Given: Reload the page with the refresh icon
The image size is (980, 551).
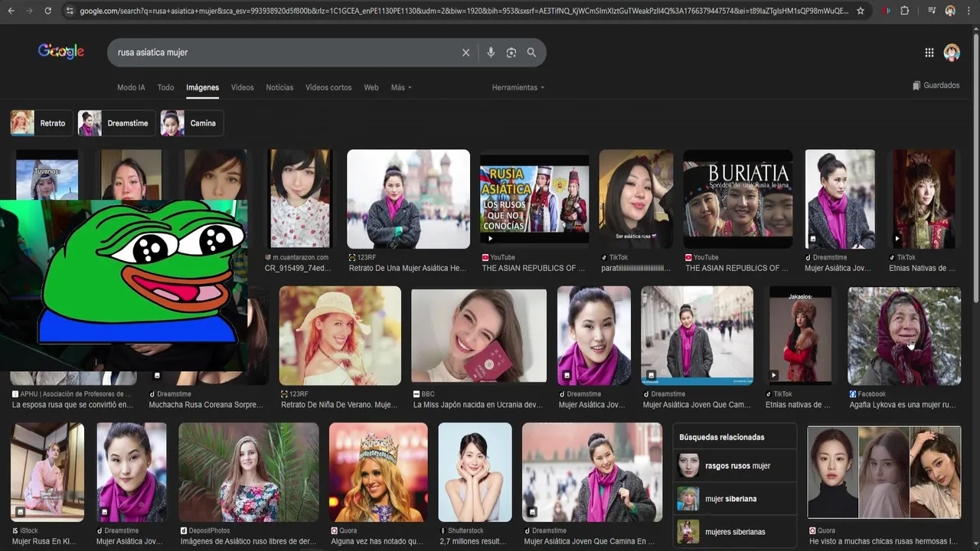Looking at the screenshot, I should point(47,11).
